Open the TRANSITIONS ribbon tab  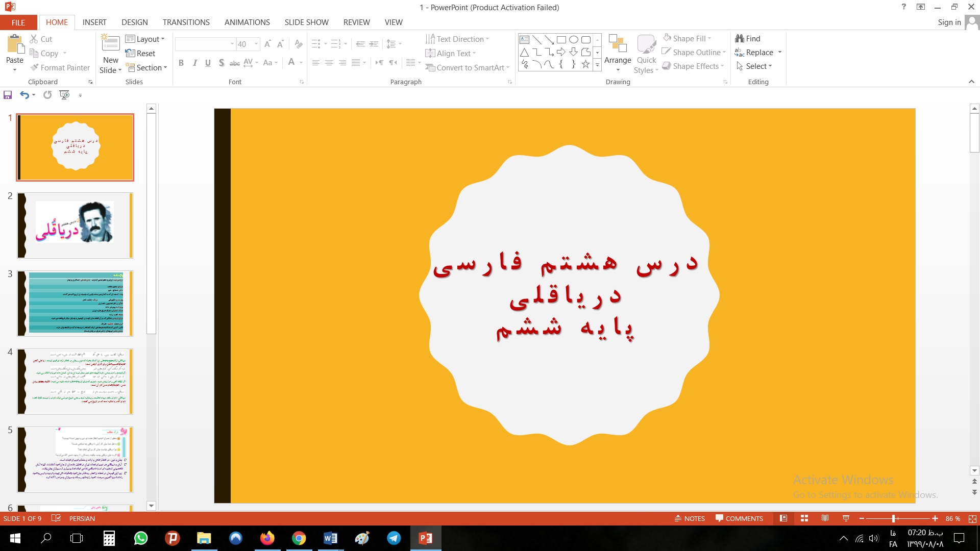tap(186, 22)
